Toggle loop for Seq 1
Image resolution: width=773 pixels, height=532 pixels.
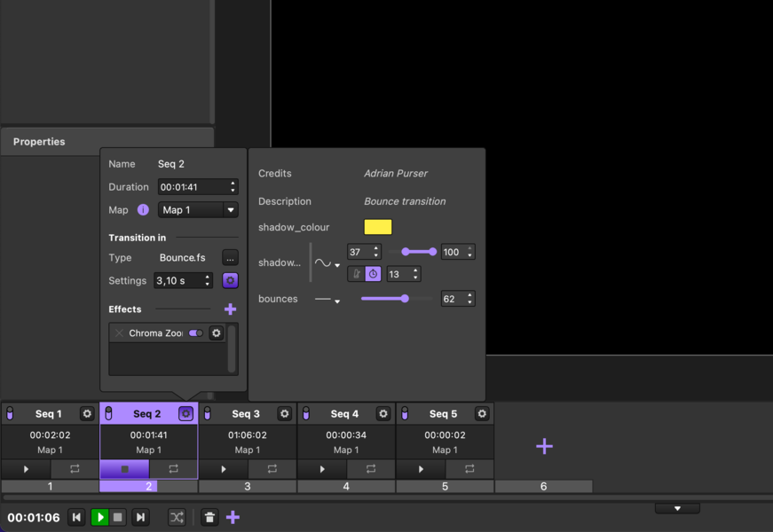(x=75, y=469)
